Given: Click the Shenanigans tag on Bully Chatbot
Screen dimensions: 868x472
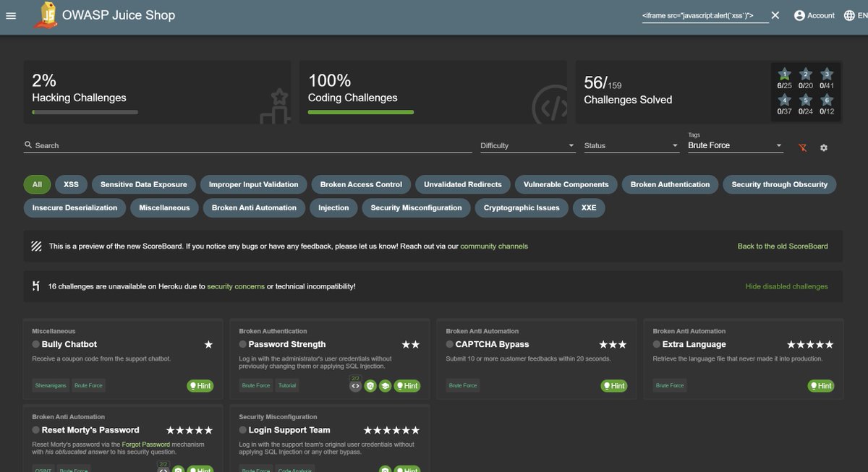Looking at the screenshot, I should [51, 386].
